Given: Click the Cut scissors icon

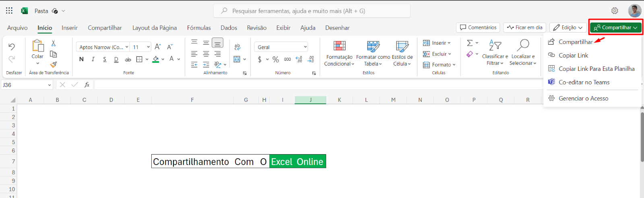Looking at the screenshot, I should click(x=54, y=43).
